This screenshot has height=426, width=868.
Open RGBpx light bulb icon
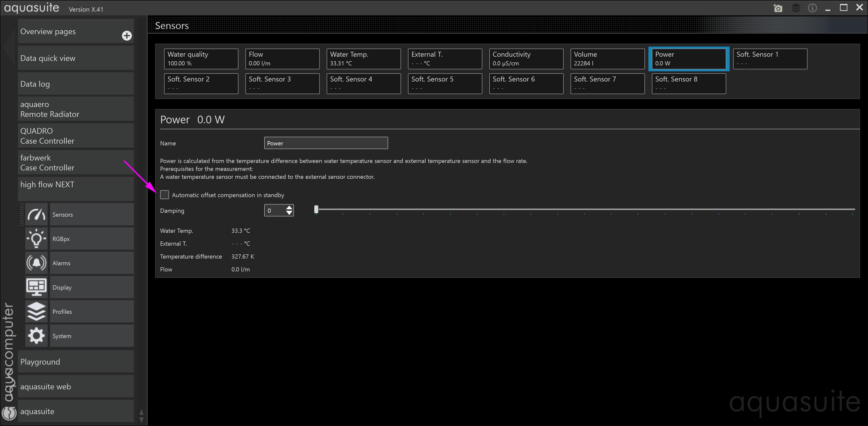(x=36, y=239)
